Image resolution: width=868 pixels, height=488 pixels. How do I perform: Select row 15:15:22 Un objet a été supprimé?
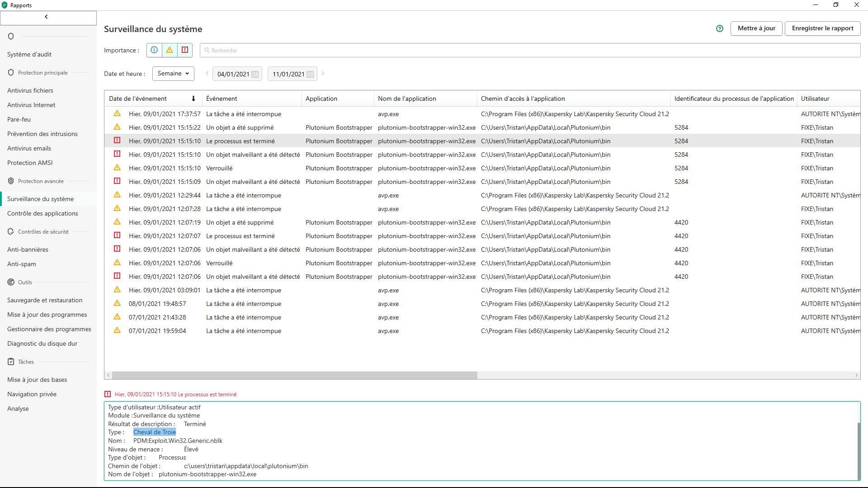pos(483,127)
